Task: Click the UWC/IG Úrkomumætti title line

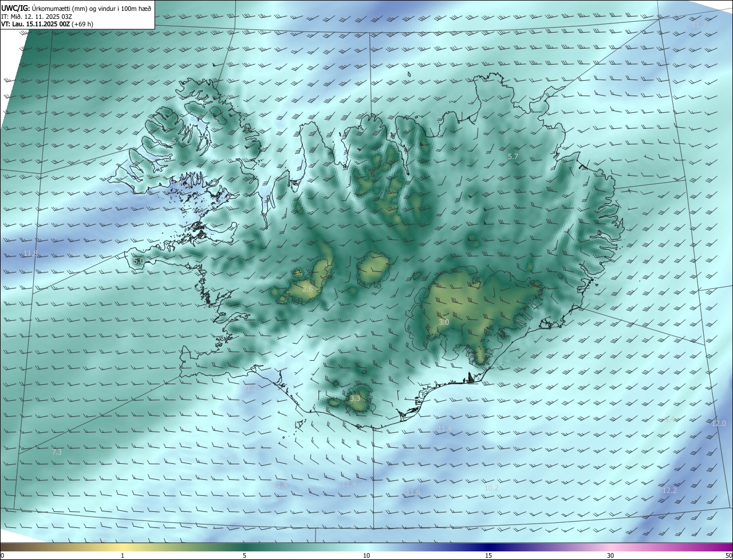Action: pyautogui.click(x=76, y=8)
